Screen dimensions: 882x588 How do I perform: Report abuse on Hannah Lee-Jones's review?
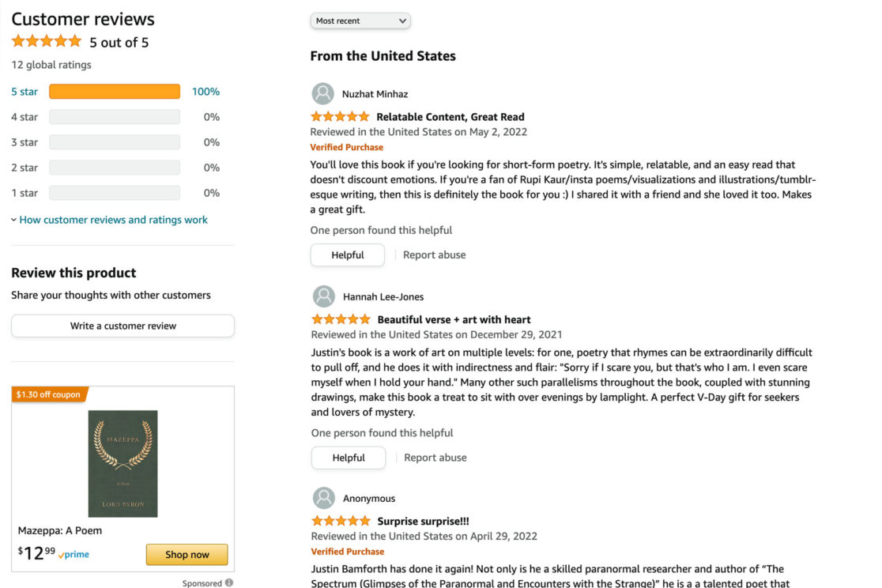435,458
